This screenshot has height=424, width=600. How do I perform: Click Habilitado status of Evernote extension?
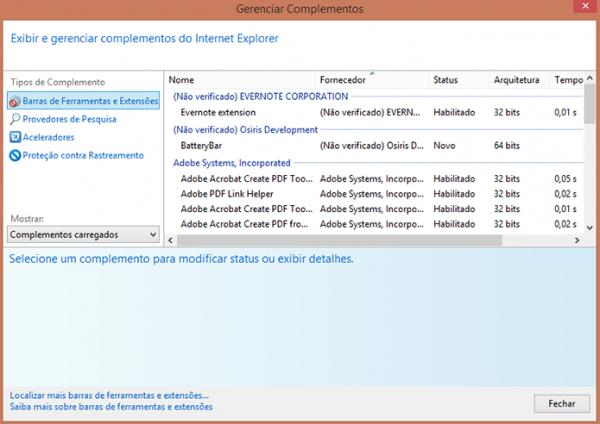coord(454,113)
